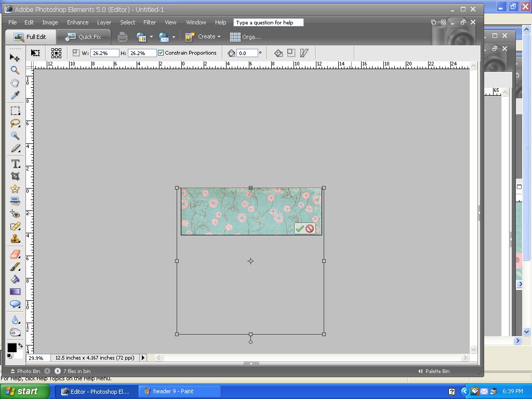Viewport: 532px width, 399px height.
Task: Select the Rectangular Marquee tool
Action: pyautogui.click(x=15, y=111)
